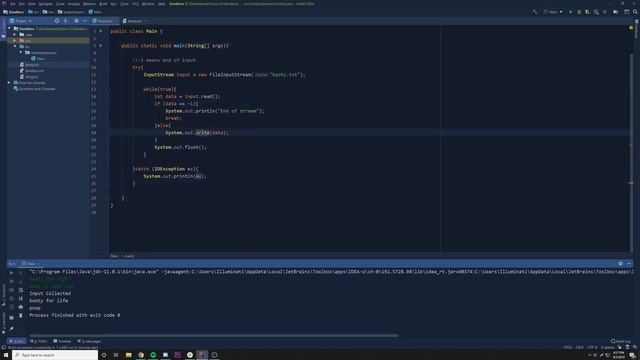The image size is (640, 360).
Task: Click the print icon in Run console
Action: click(21, 307)
